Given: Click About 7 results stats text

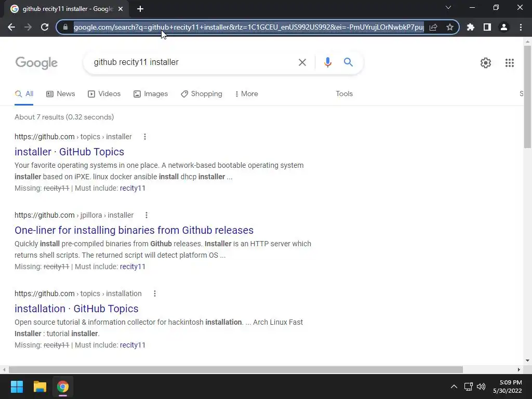Looking at the screenshot, I should click(64, 117).
